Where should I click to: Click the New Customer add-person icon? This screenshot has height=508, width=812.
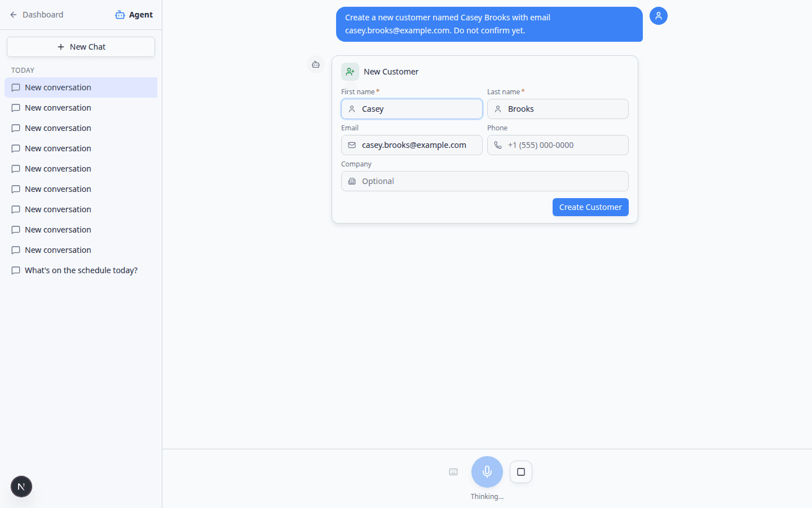coord(350,72)
